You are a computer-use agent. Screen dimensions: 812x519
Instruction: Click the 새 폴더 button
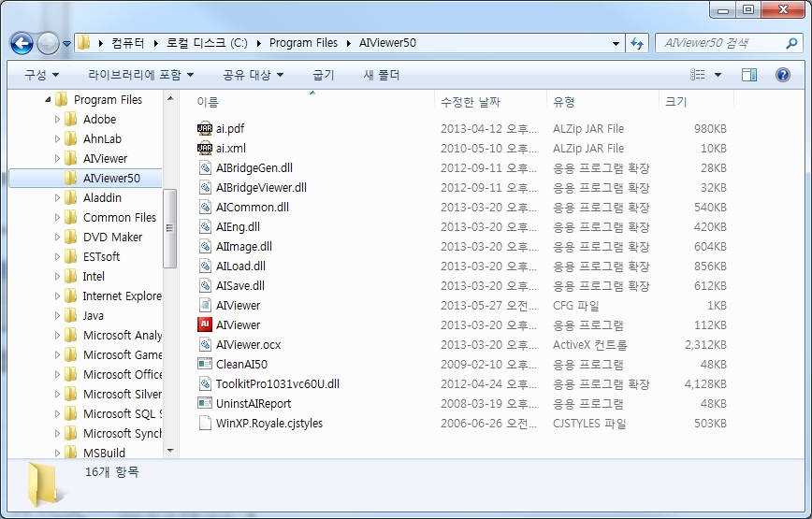(x=381, y=75)
